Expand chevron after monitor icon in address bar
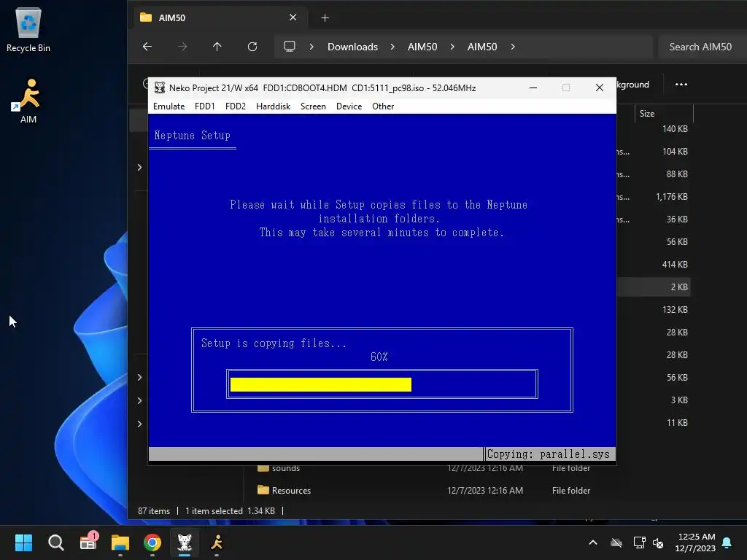The width and height of the screenshot is (747, 560). [x=311, y=47]
